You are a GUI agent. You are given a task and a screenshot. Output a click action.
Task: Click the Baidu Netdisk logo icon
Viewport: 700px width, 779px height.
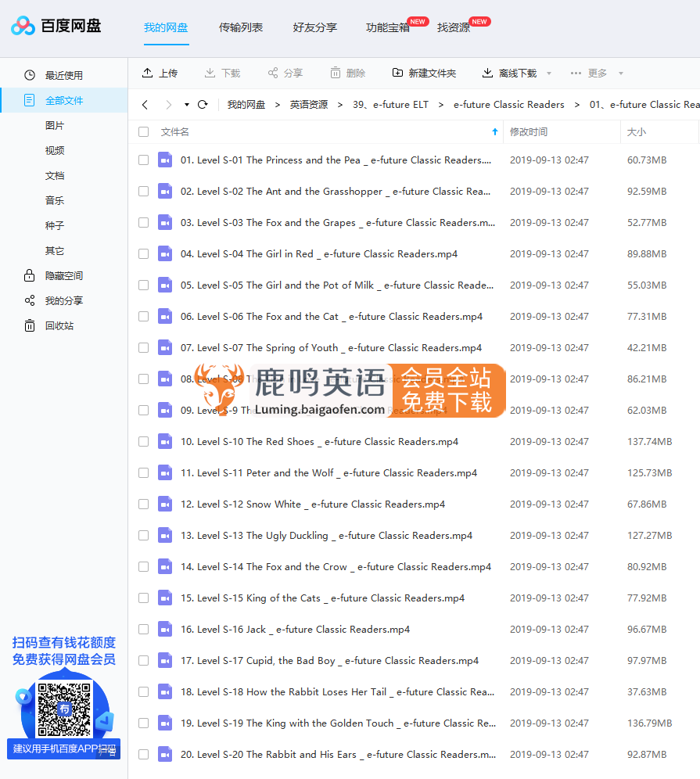(23, 25)
